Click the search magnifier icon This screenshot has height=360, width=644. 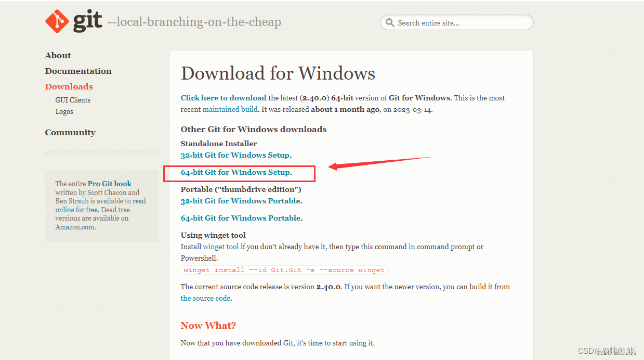tap(390, 23)
